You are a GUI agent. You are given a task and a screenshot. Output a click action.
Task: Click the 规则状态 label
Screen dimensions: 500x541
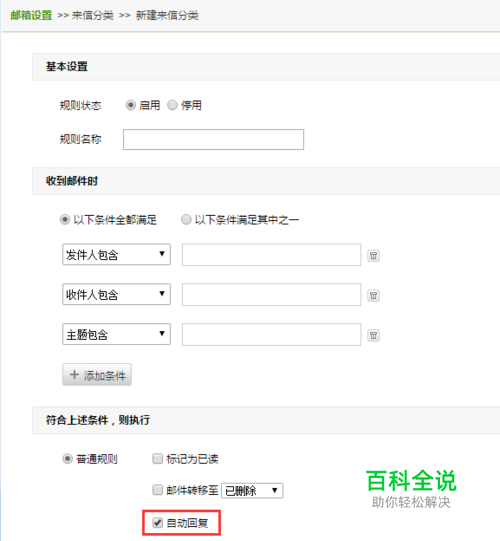pos(80,105)
